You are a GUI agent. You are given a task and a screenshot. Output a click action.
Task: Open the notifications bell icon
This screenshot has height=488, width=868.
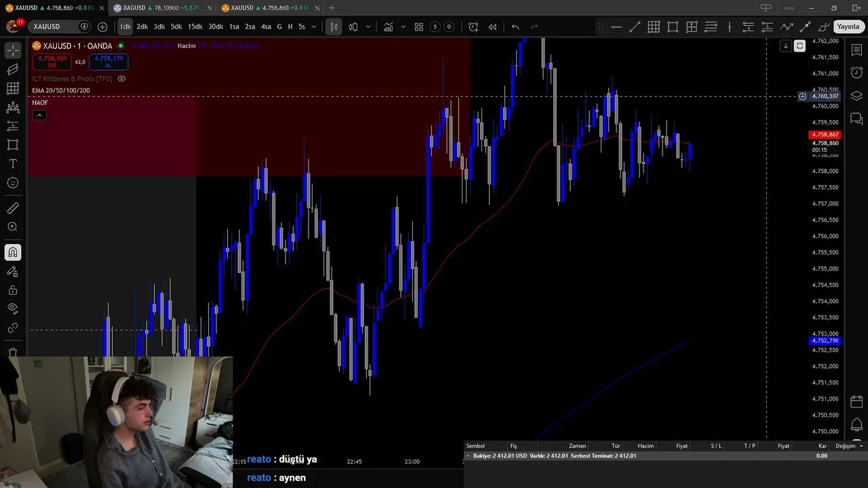pos(856,424)
